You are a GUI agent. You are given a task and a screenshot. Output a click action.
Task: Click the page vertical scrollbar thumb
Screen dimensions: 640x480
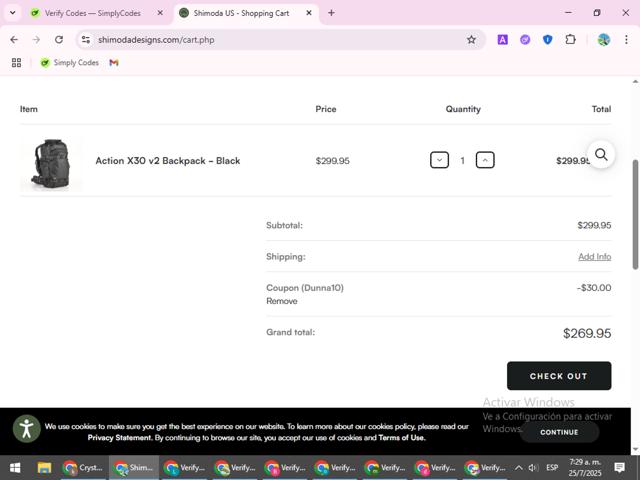tap(636, 215)
